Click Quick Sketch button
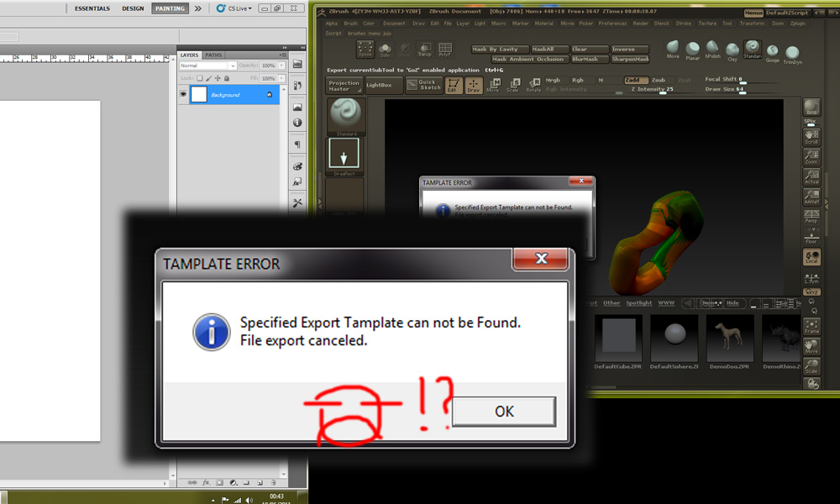 (424, 85)
